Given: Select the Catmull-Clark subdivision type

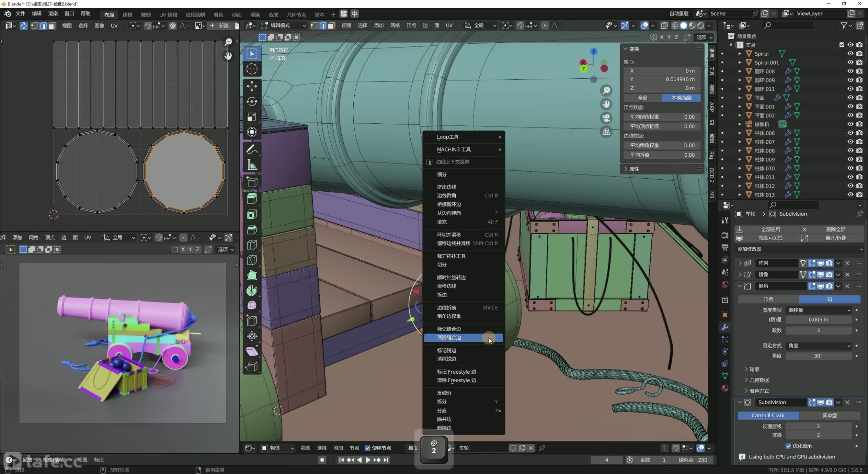Looking at the screenshot, I should pyautogui.click(x=768, y=415).
